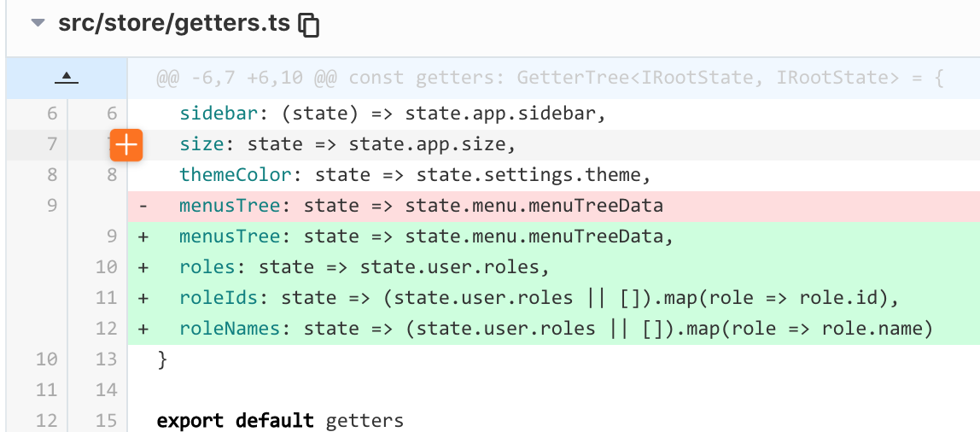Copy the getters.ts file path
Image resolution: width=980 pixels, height=432 pixels.
pyautogui.click(x=309, y=25)
